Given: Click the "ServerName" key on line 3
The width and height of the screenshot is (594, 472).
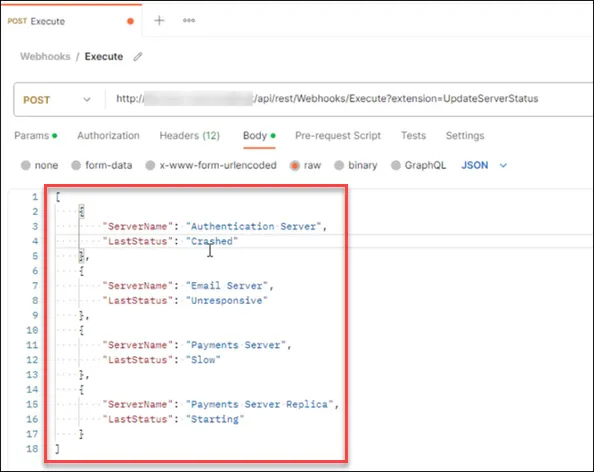Looking at the screenshot, I should pyautogui.click(x=138, y=227).
